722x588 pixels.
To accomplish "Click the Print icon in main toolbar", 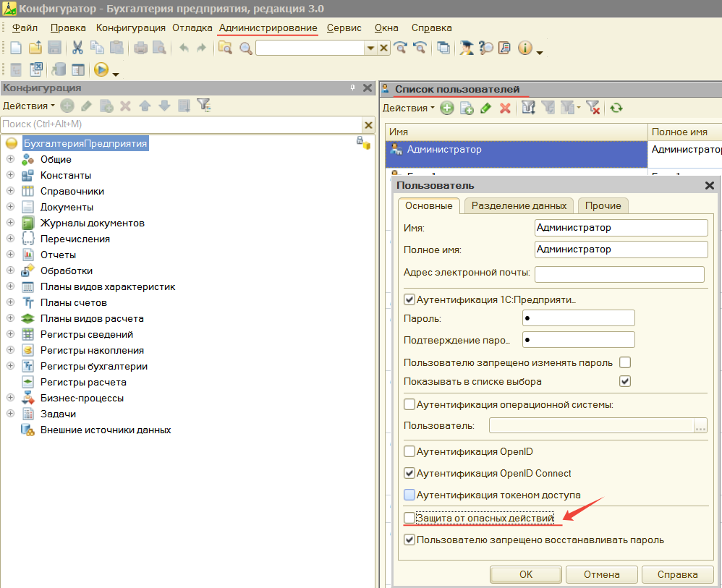I will pos(140,48).
